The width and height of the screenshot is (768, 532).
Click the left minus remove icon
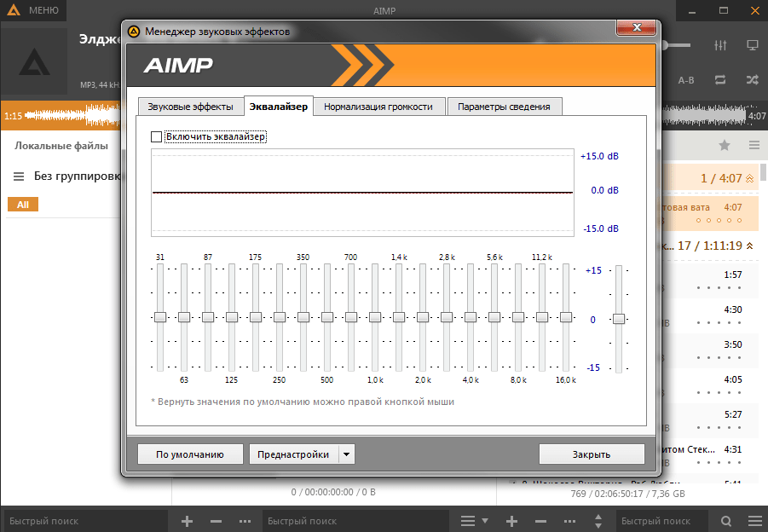216,521
